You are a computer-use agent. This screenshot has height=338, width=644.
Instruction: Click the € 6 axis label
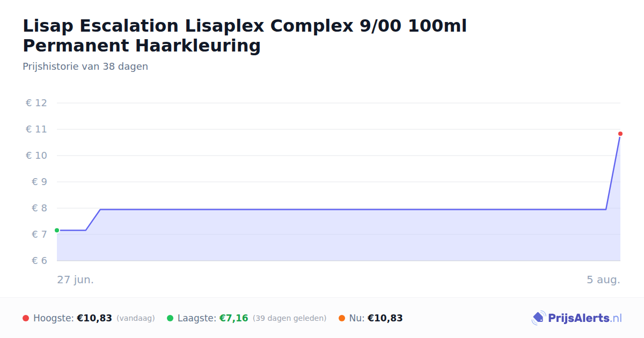(x=39, y=261)
